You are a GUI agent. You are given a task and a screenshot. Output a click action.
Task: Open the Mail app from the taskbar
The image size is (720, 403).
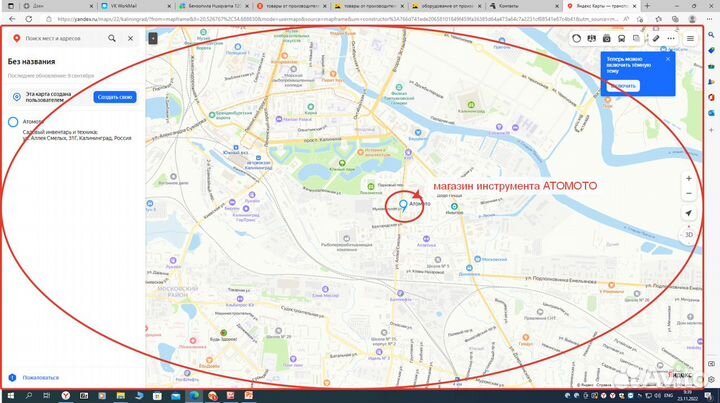point(175,395)
